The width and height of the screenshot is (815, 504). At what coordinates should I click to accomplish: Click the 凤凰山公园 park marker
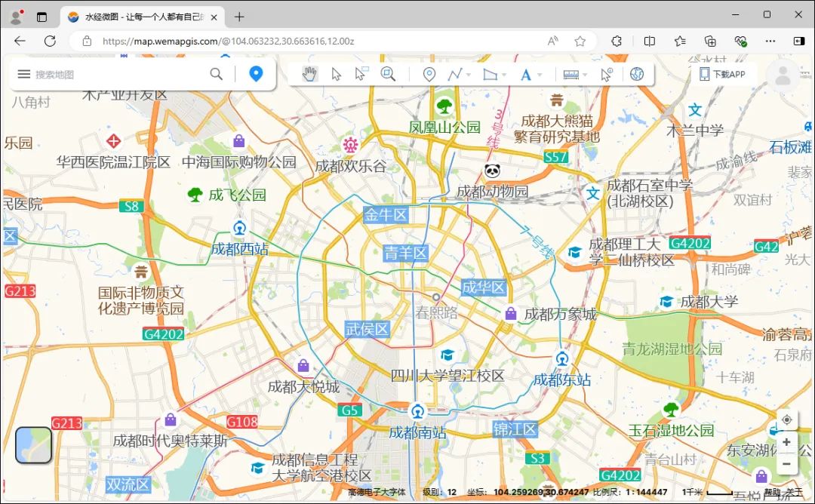point(444,106)
